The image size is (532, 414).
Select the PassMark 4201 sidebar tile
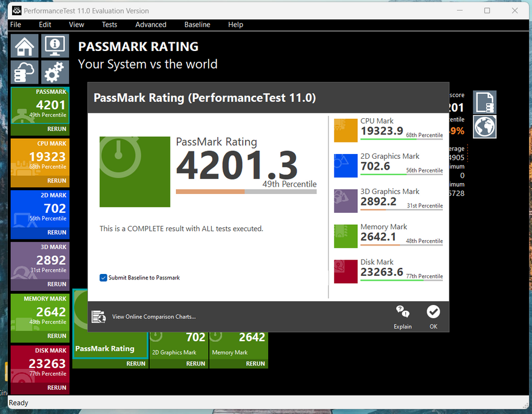(x=40, y=105)
